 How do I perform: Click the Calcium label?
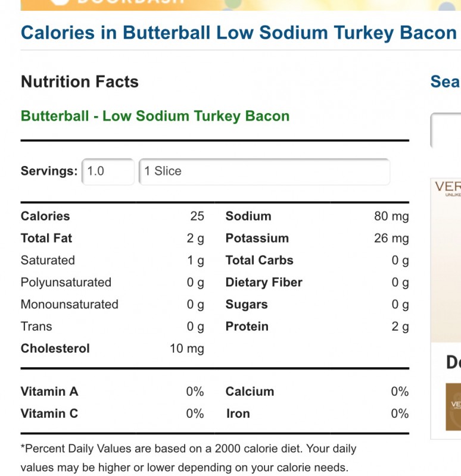tap(250, 392)
